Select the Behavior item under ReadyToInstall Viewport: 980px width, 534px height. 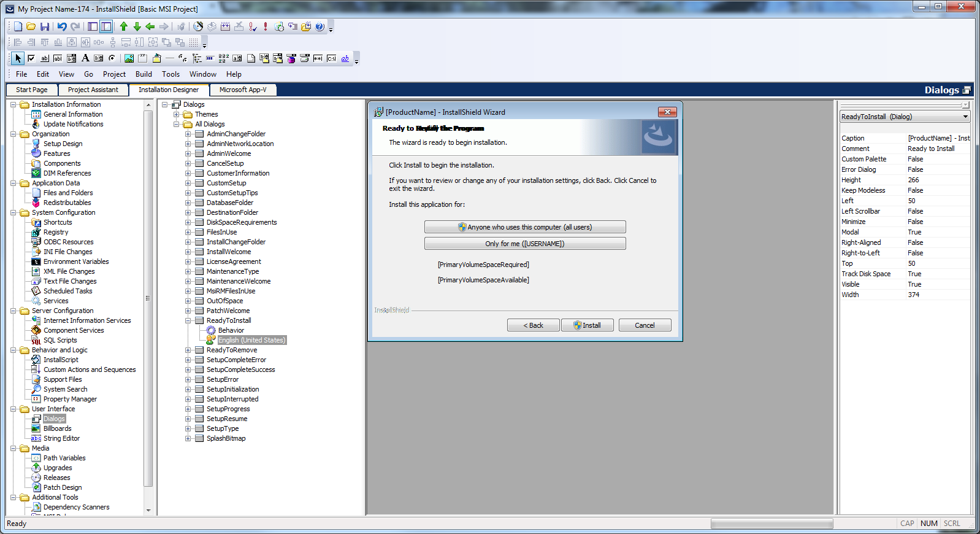[x=231, y=330]
